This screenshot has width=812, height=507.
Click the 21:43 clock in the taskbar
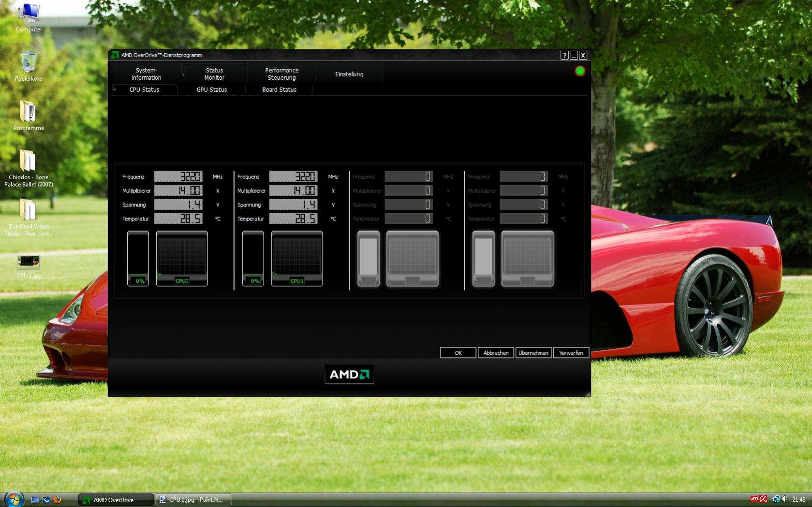(799, 500)
